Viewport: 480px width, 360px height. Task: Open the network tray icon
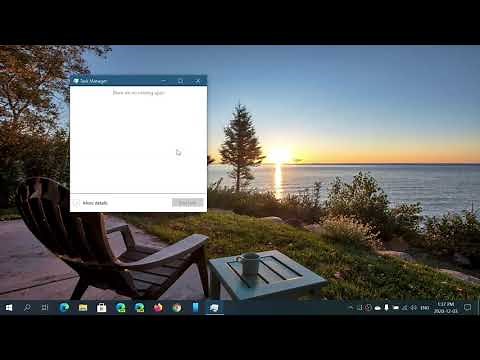(x=404, y=308)
